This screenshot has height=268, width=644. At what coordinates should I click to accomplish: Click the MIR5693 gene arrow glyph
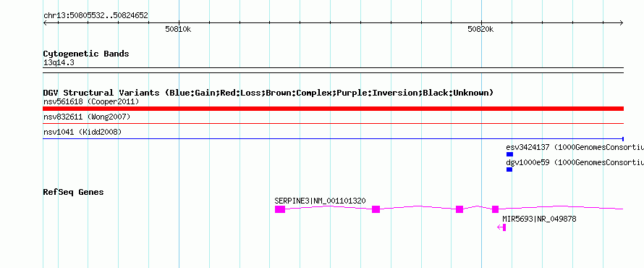coord(501,227)
